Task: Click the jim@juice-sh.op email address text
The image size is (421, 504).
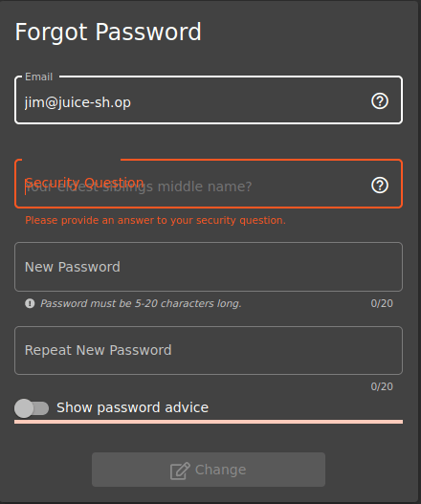Action: coord(78,102)
